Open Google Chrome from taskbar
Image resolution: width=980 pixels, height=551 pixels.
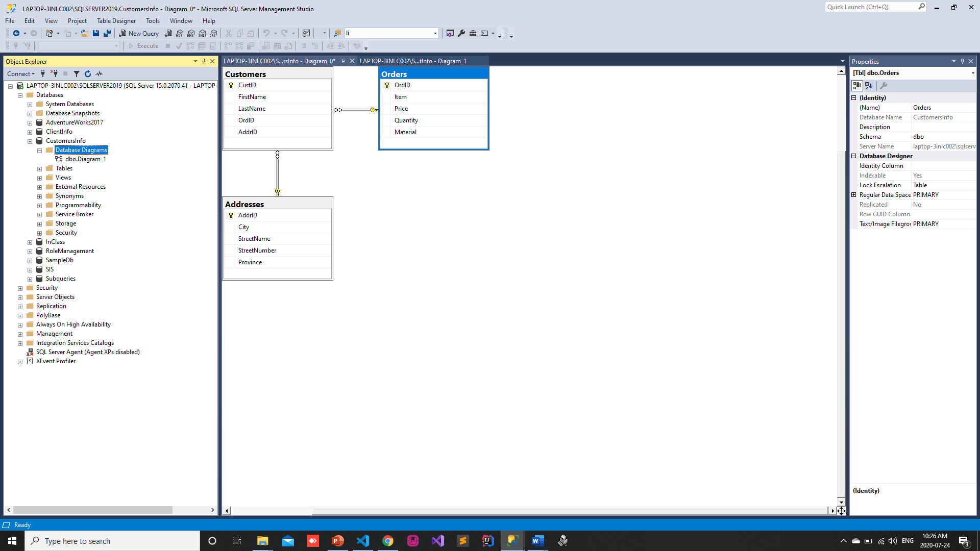(x=388, y=541)
